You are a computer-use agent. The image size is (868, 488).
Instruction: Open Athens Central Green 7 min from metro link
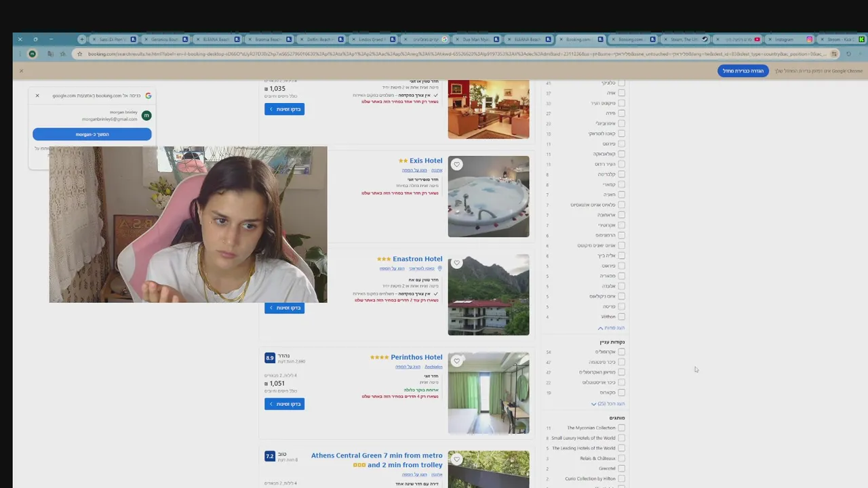tap(377, 460)
